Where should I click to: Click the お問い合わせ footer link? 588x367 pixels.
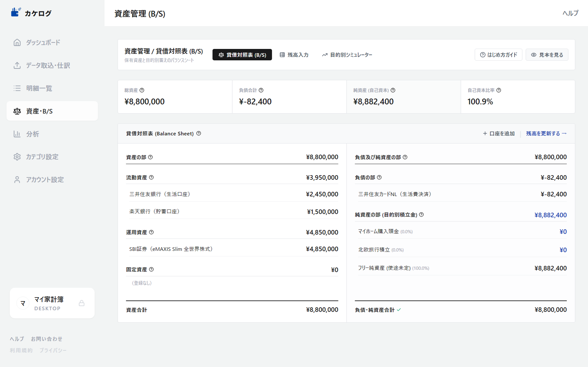click(46, 339)
